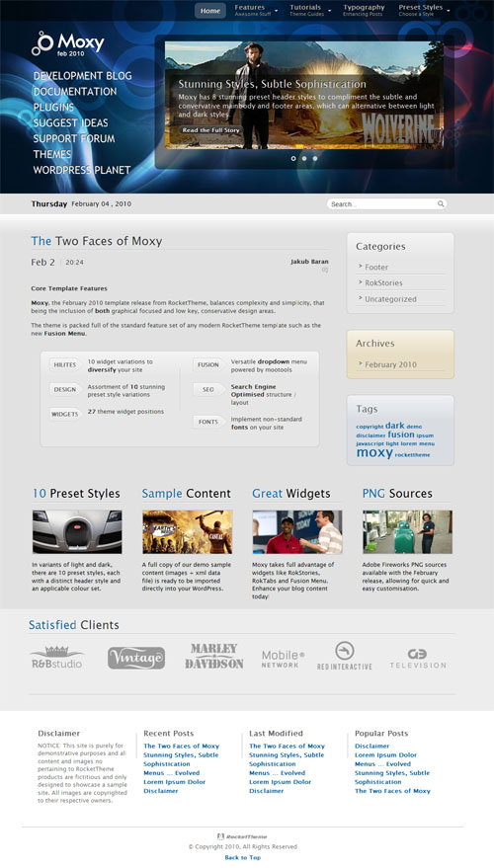Open 'Disclaimer' under Popular Posts
Viewport: 494px width, 868px height.
click(371, 747)
